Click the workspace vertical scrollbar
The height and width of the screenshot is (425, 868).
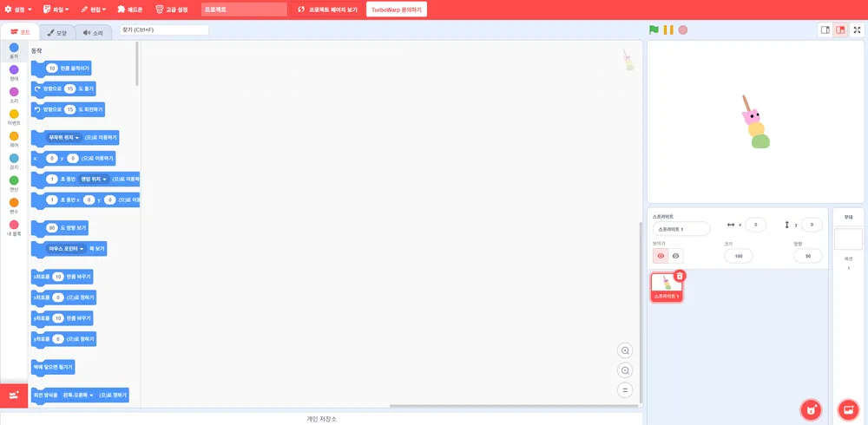[640, 312]
